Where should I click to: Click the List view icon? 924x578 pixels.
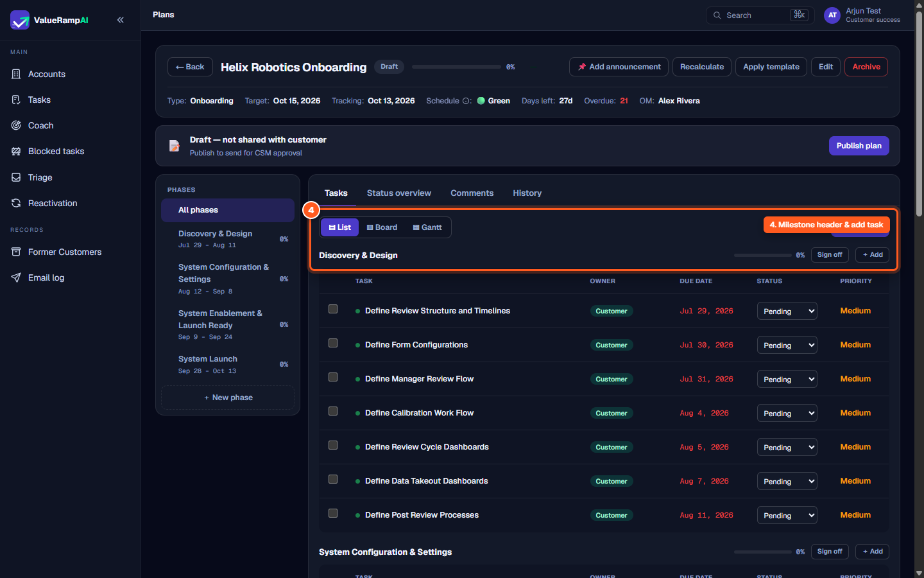click(332, 227)
